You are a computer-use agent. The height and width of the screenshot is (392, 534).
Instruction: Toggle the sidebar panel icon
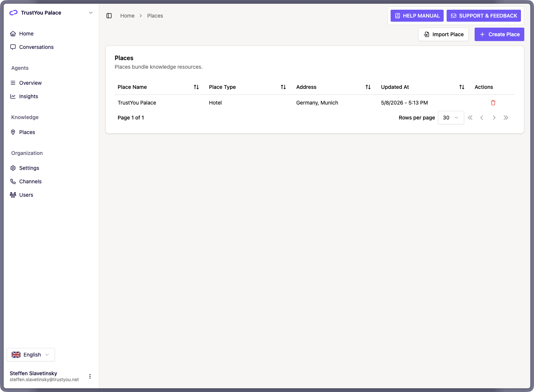(x=109, y=16)
